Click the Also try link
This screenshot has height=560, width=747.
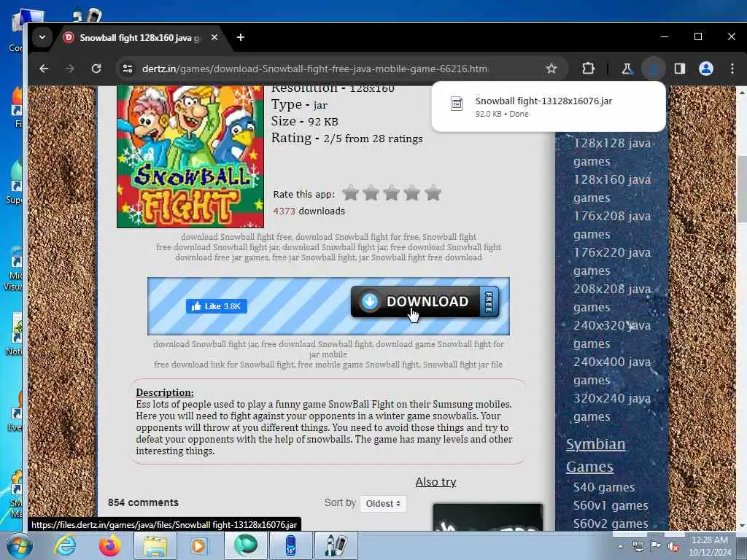coord(436,482)
